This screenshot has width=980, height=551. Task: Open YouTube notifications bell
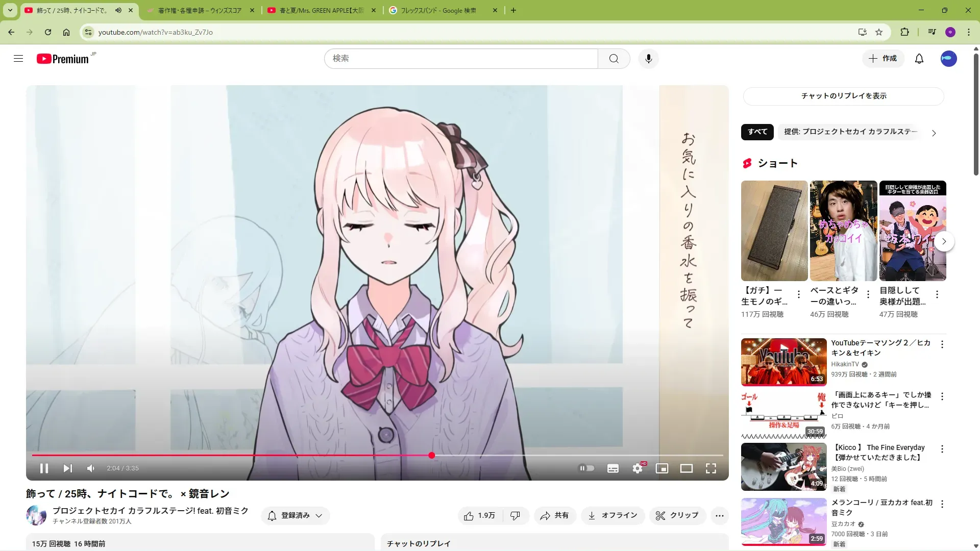(919, 59)
